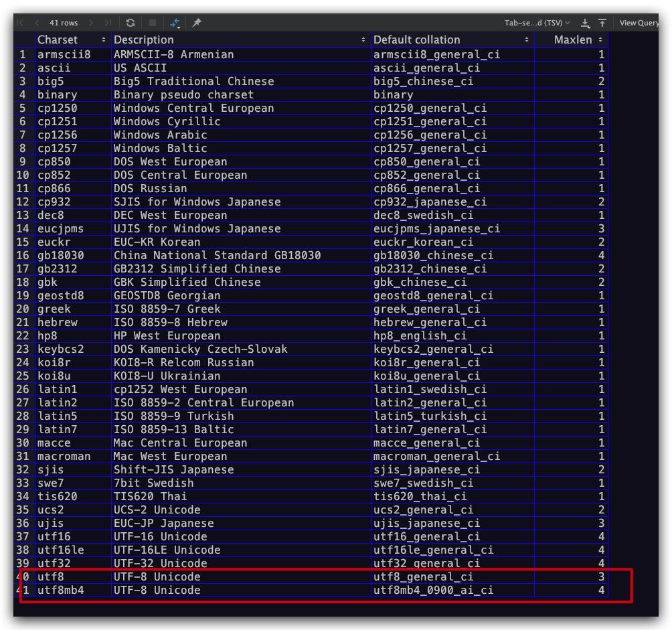
Task: Click the upload/import arrow icon
Action: pyautogui.click(x=602, y=23)
